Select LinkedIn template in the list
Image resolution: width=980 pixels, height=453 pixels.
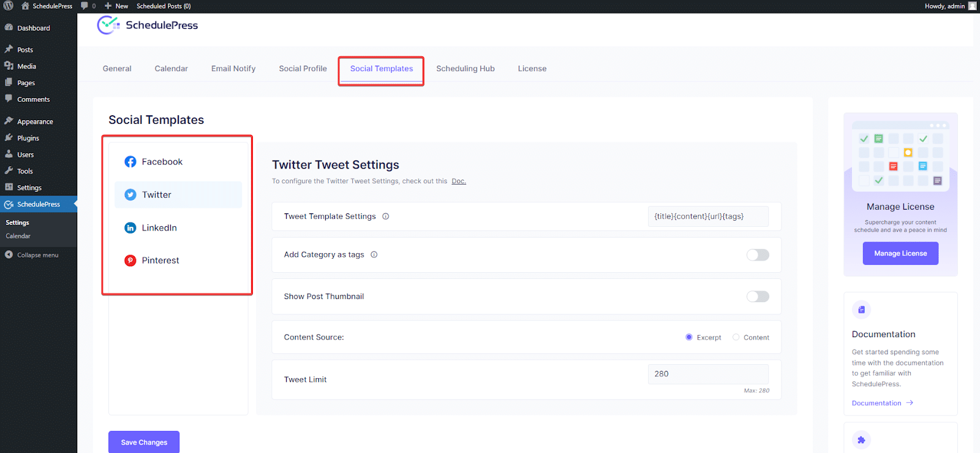click(x=178, y=228)
